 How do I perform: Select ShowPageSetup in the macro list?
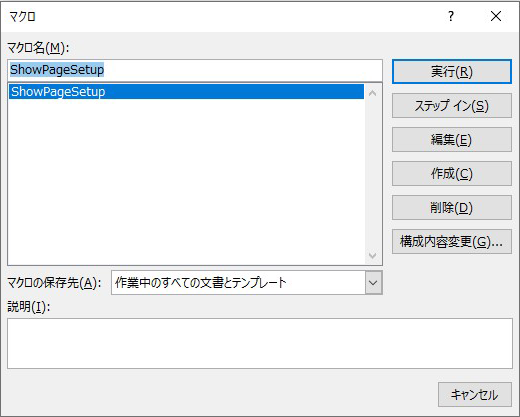coord(187,92)
